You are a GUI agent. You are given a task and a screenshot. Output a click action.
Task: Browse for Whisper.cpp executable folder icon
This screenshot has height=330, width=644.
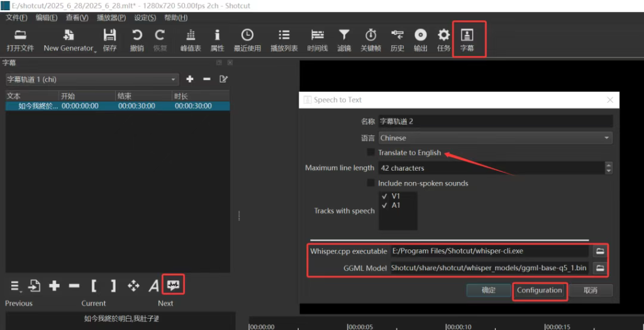pyautogui.click(x=600, y=251)
